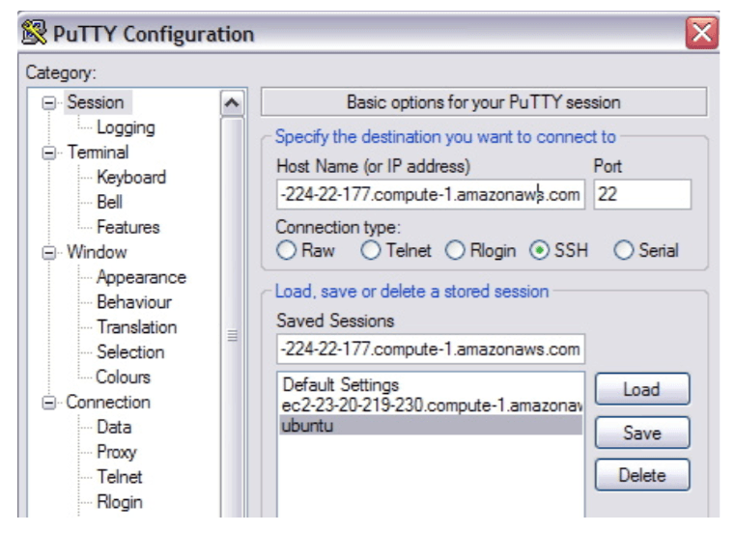Pick the Serial connection type
This screenshot has height=560, width=735.
[x=624, y=251]
